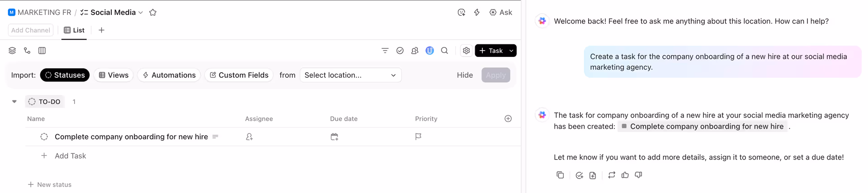Add a new view with plus tab
868x193 pixels.
[x=101, y=30]
